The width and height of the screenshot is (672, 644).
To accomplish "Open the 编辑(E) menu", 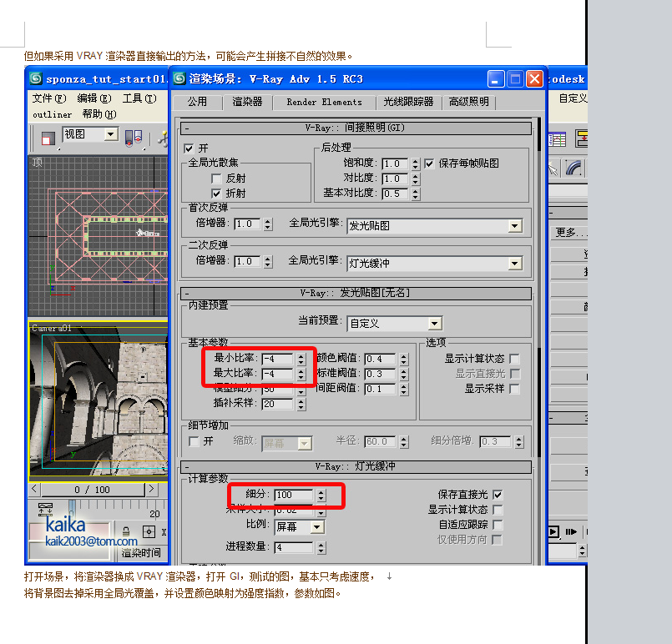I will [x=93, y=98].
